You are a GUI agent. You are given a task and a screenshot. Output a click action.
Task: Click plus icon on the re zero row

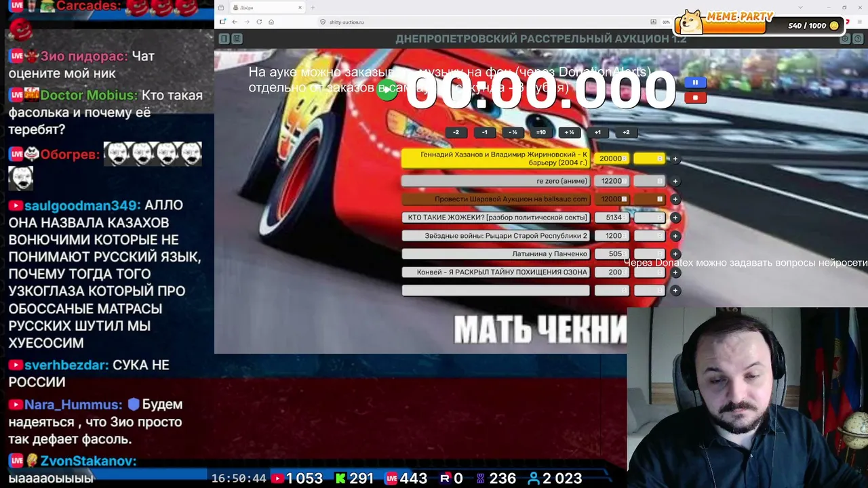click(675, 181)
